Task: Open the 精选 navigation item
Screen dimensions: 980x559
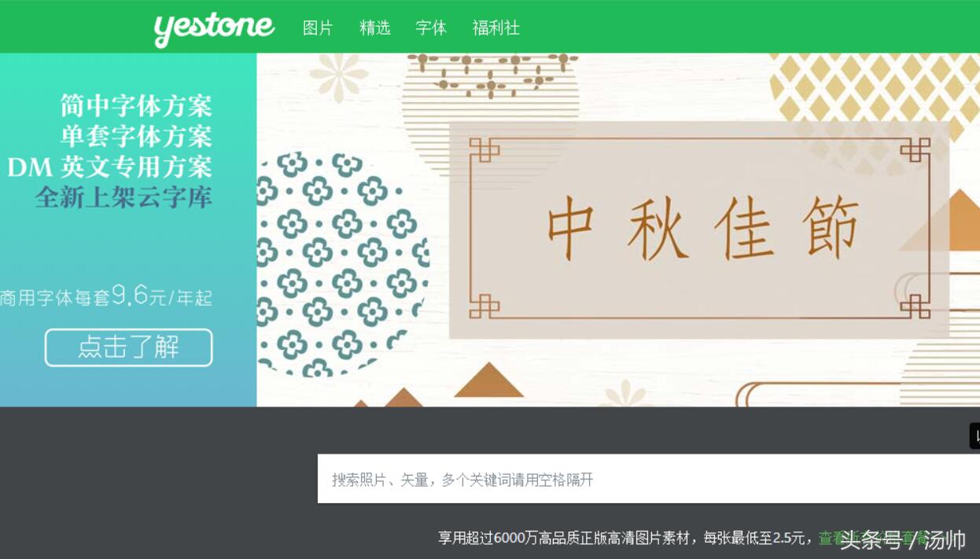Action: coord(375,28)
